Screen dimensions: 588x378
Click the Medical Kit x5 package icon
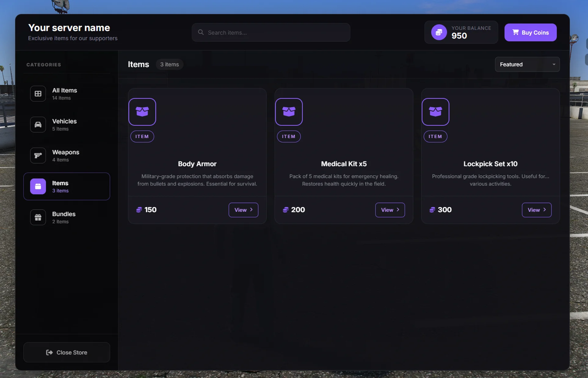pyautogui.click(x=289, y=112)
